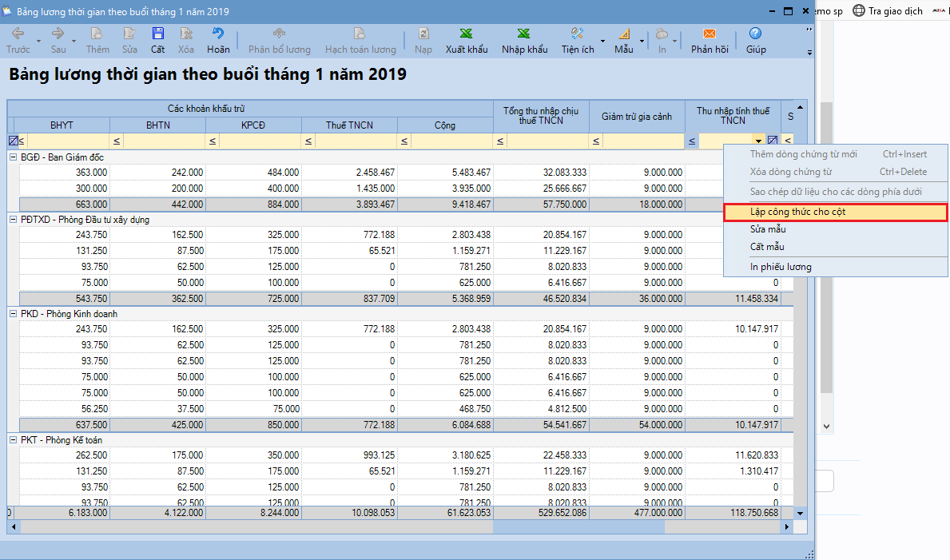Viewport: 950px width, 560px height.
Task: Collapse the PKT - Phòng Kế toán group
Action: click(x=13, y=440)
